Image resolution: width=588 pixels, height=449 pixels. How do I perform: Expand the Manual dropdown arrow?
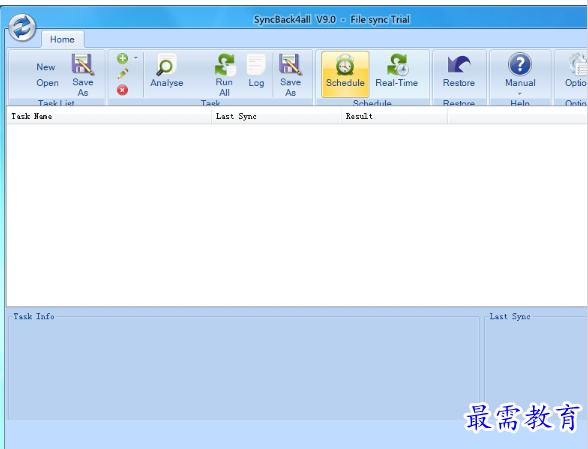(520, 93)
